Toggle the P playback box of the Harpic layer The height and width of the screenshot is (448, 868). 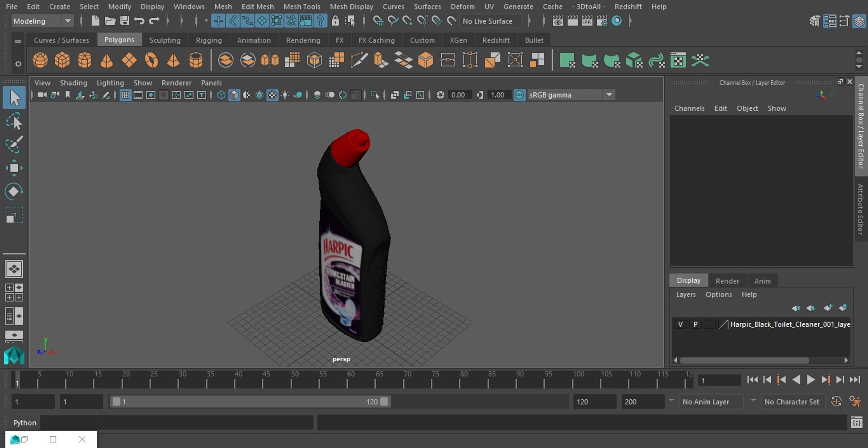click(695, 324)
